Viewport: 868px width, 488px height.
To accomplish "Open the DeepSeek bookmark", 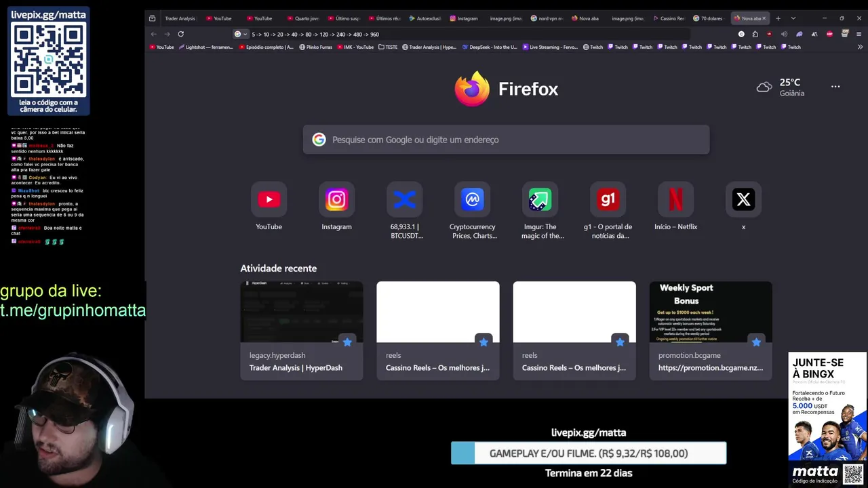I will tap(489, 47).
